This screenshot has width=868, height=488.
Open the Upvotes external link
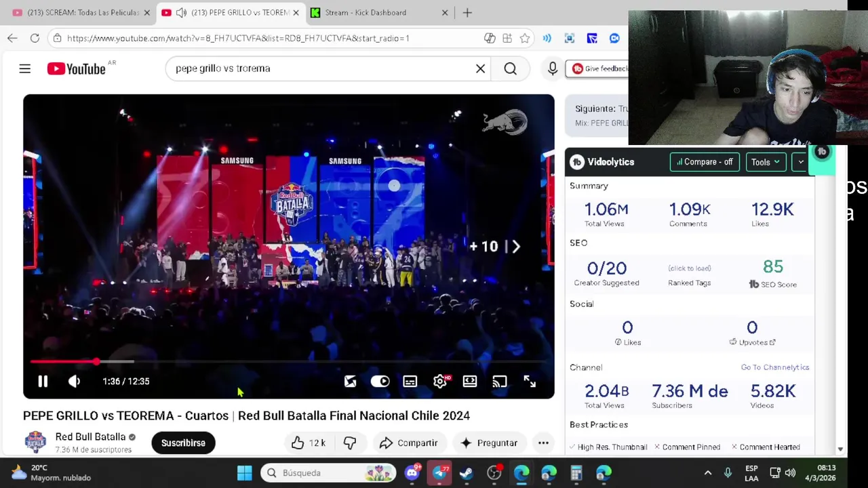tap(753, 342)
